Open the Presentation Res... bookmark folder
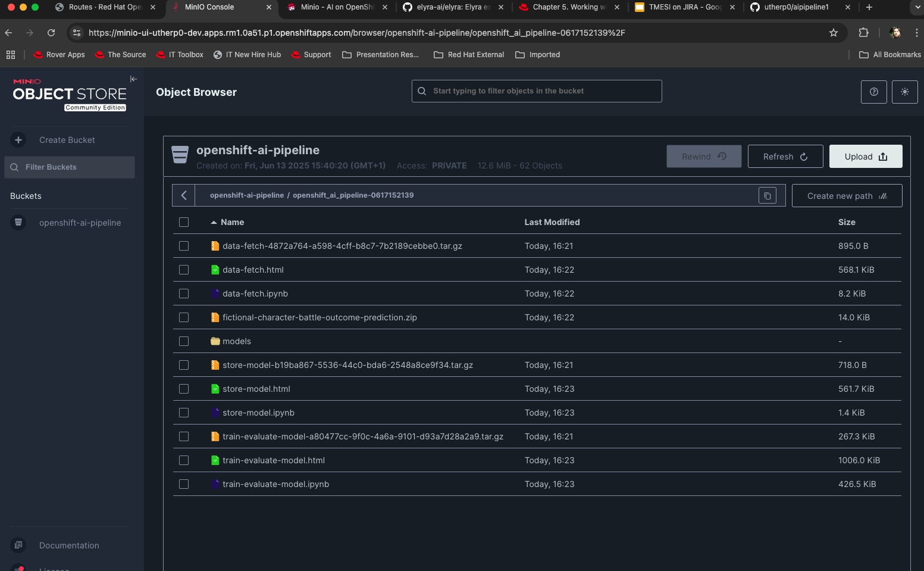The width and height of the screenshot is (924, 571). (x=381, y=55)
